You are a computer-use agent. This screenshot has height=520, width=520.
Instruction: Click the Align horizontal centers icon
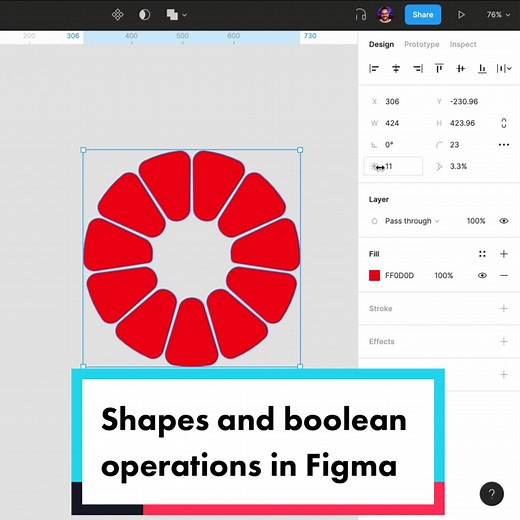pyautogui.click(x=396, y=69)
